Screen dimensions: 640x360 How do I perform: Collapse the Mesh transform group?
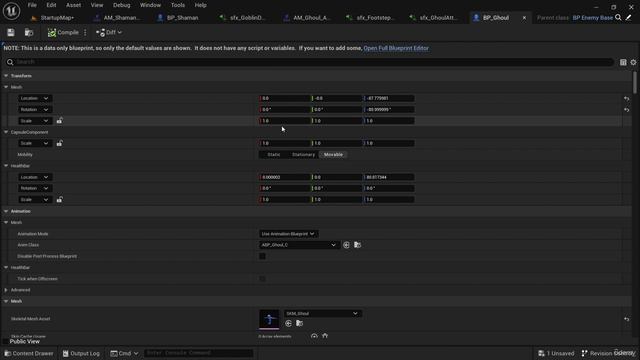point(6,87)
